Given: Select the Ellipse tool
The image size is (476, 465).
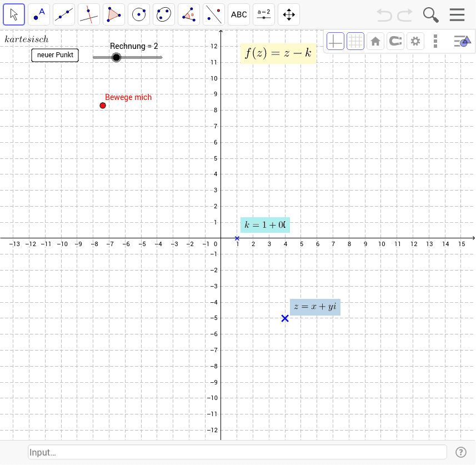Looking at the screenshot, I should (x=164, y=14).
